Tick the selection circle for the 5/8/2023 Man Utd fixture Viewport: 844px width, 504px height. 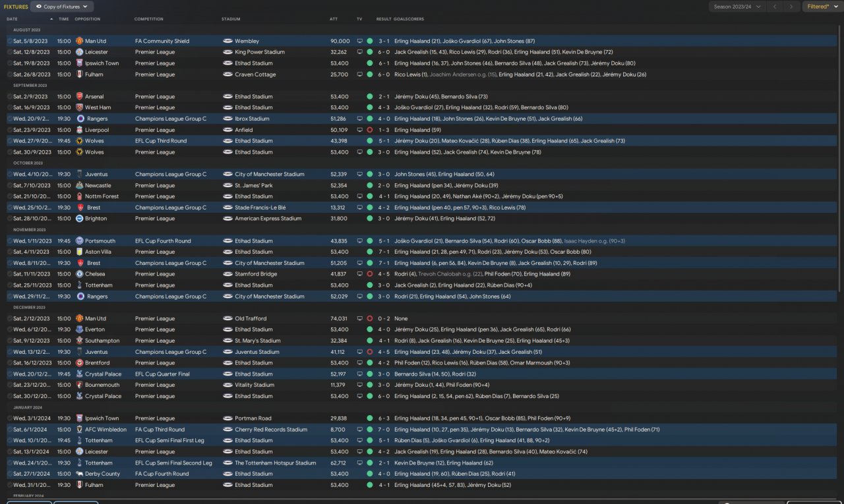[10, 41]
